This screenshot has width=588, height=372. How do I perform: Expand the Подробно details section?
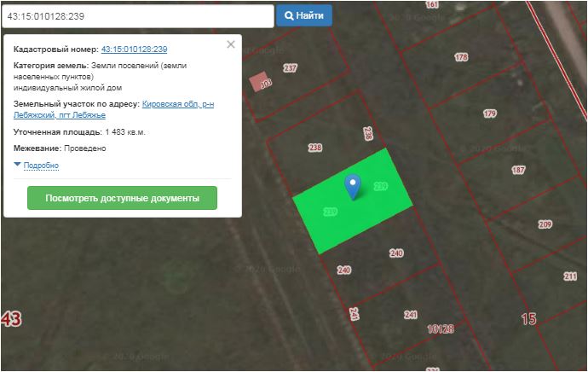point(40,165)
